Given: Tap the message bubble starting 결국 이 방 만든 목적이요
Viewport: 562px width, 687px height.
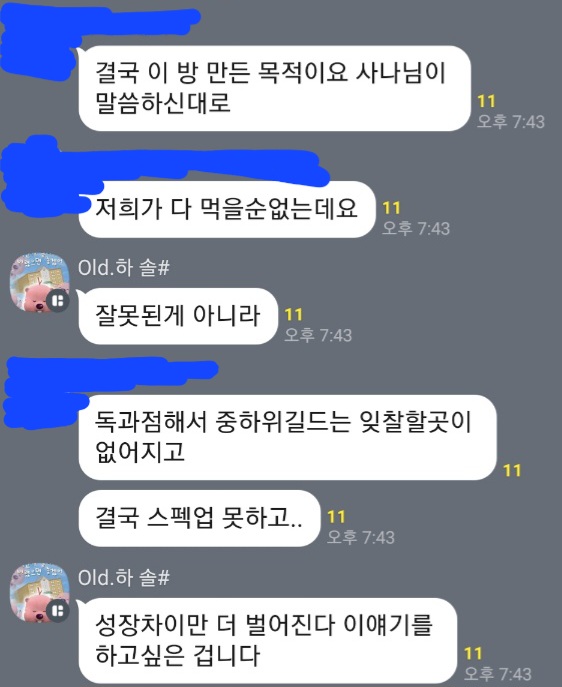Looking at the screenshot, I should 275,88.
